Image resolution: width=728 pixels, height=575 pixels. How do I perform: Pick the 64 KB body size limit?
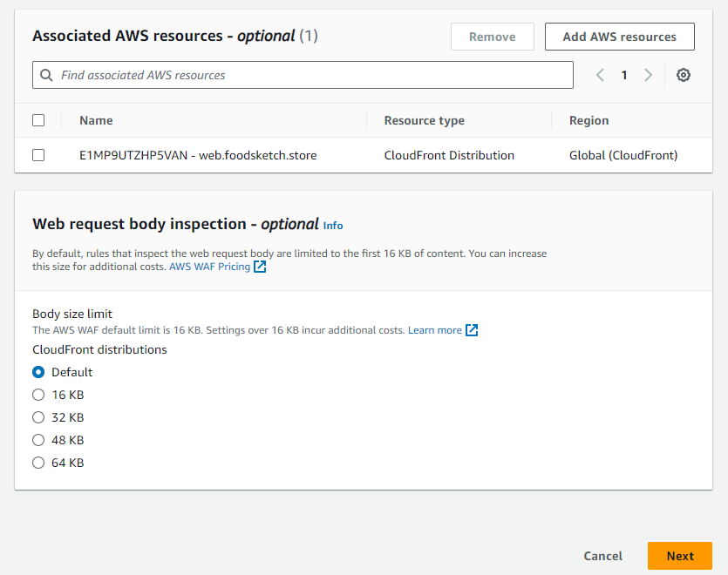click(x=38, y=463)
